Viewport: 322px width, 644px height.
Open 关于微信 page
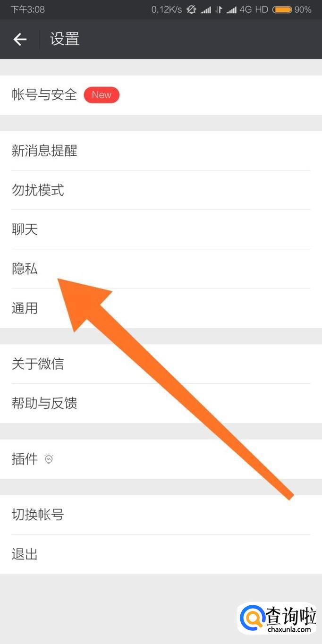(161, 364)
